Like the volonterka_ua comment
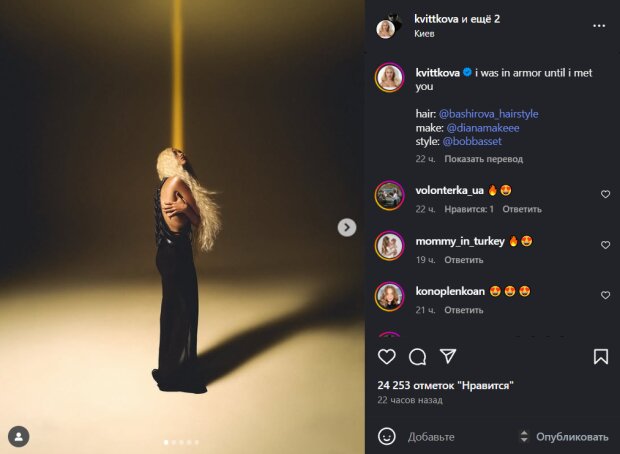Image resolution: width=620 pixels, height=454 pixels. [x=605, y=195]
